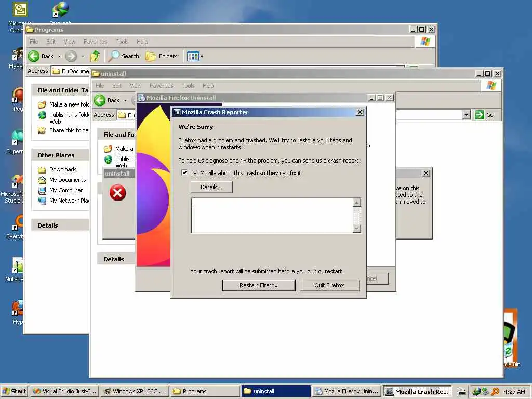Click Share this folder link

pyautogui.click(x=69, y=130)
